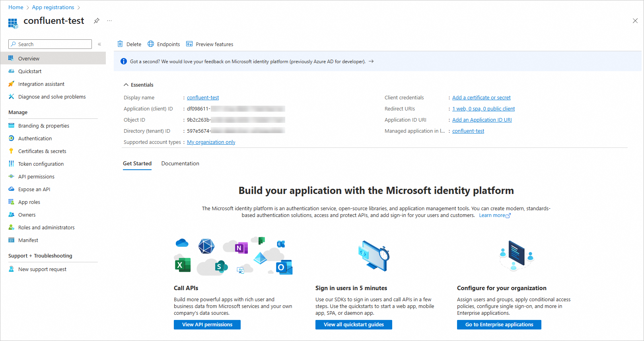Click the Expose an API icon
This screenshot has width=644, height=341.
point(11,189)
